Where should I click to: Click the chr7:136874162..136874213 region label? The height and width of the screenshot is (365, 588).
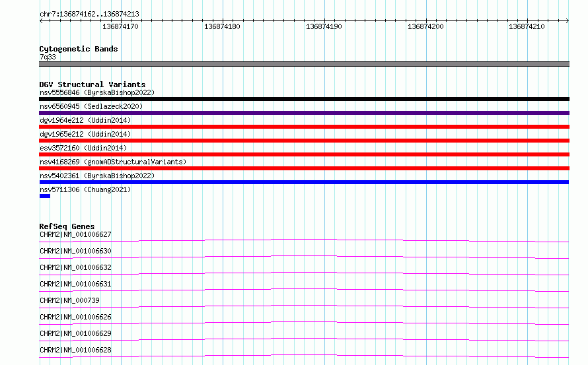[x=89, y=14]
